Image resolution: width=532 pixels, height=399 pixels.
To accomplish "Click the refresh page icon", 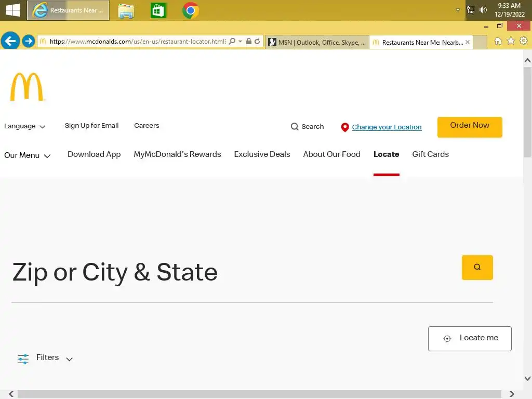I will (257, 41).
